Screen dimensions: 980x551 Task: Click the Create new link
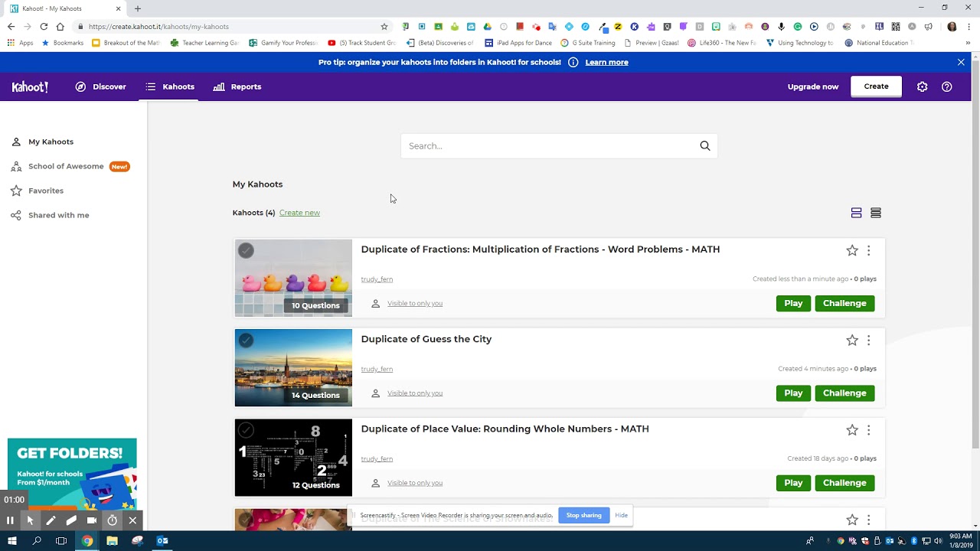pyautogui.click(x=299, y=213)
